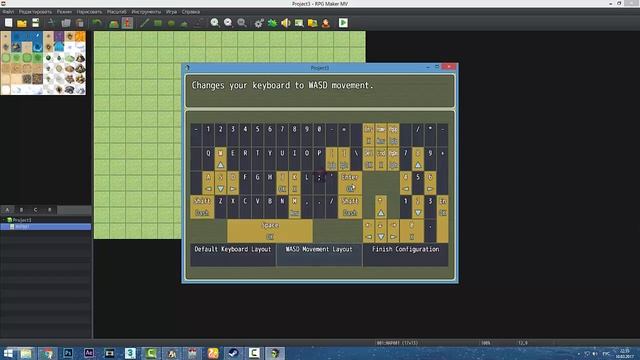Select the Rectangle drawing tool
Screen dimensions: 640x360
[158, 23]
